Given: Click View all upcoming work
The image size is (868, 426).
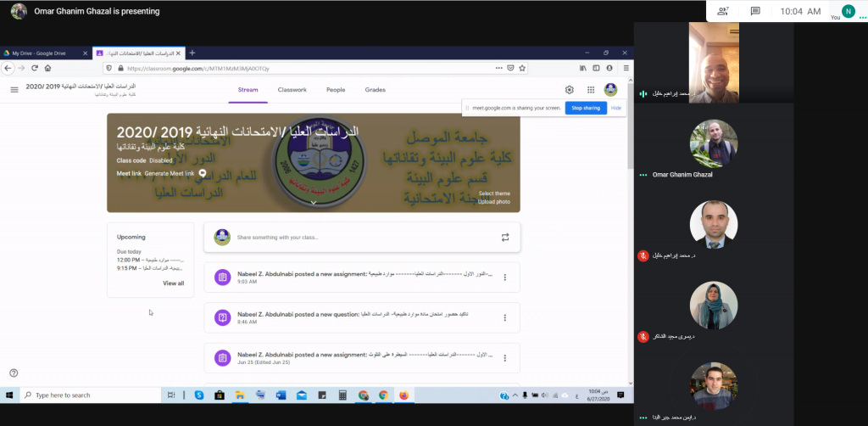Looking at the screenshot, I should pyautogui.click(x=173, y=283).
